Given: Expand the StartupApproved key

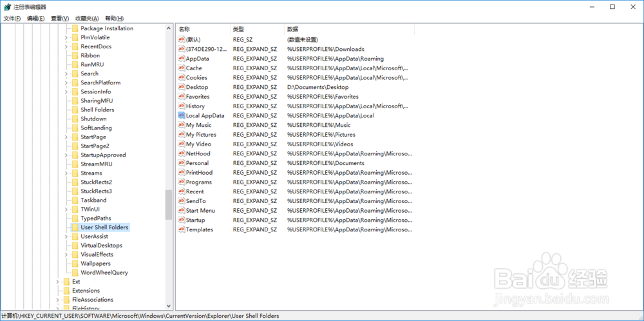Looking at the screenshot, I should (x=66, y=155).
